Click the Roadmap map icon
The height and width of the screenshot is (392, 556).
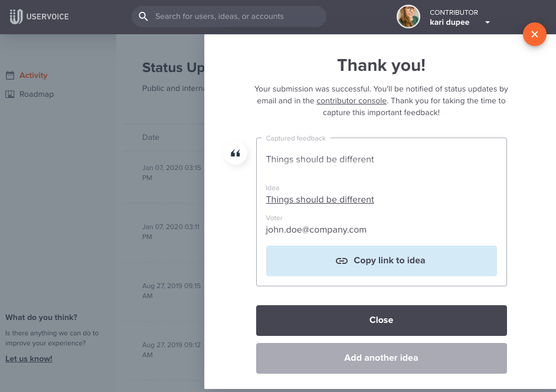10,94
